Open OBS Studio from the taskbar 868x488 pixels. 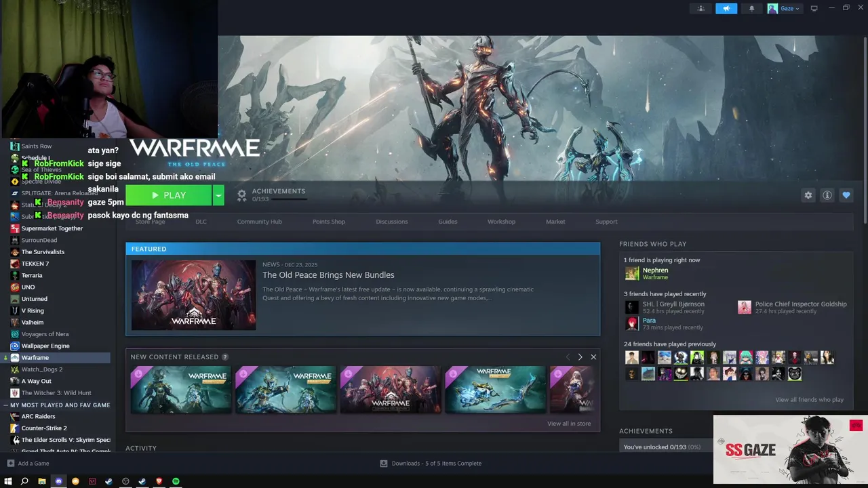[x=125, y=481]
